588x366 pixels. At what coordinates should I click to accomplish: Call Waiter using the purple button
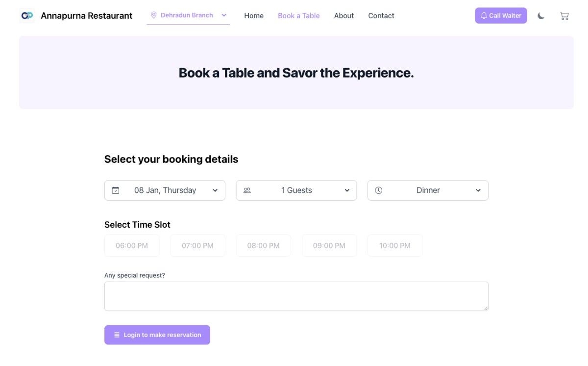[x=501, y=16]
